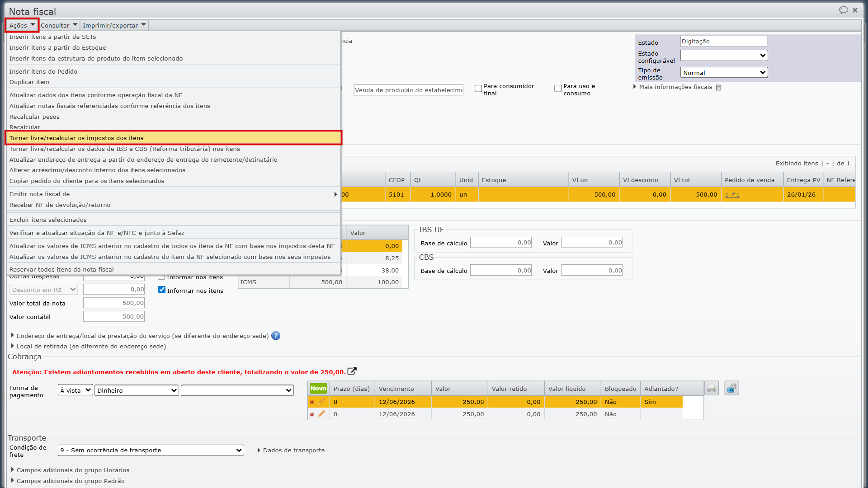Toggle Para uso e consumo checkbox
Screen dimensions: 868x488
tap(558, 89)
